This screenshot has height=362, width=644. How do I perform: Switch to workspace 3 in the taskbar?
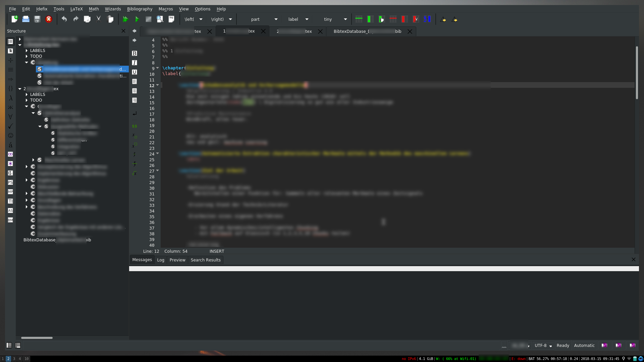pos(14,359)
